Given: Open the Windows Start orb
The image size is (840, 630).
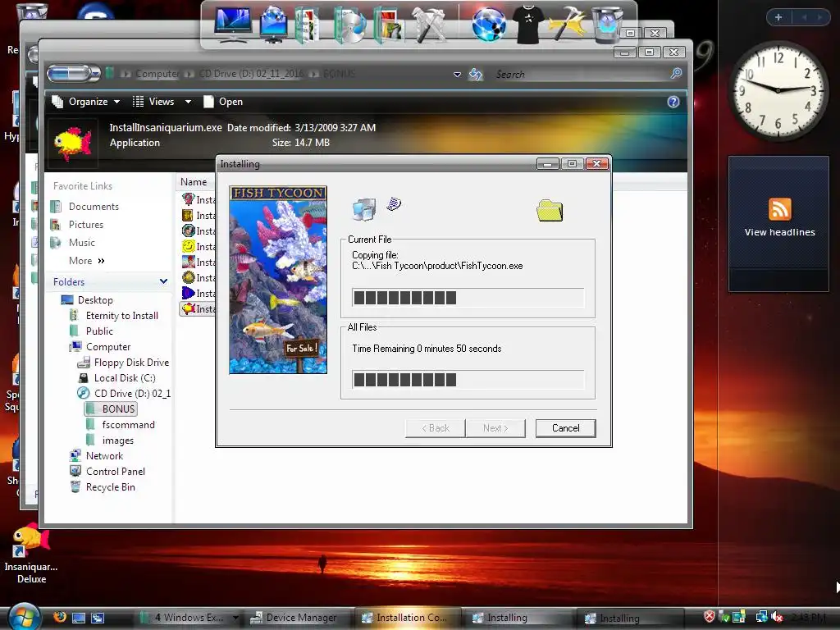Looking at the screenshot, I should [24, 617].
